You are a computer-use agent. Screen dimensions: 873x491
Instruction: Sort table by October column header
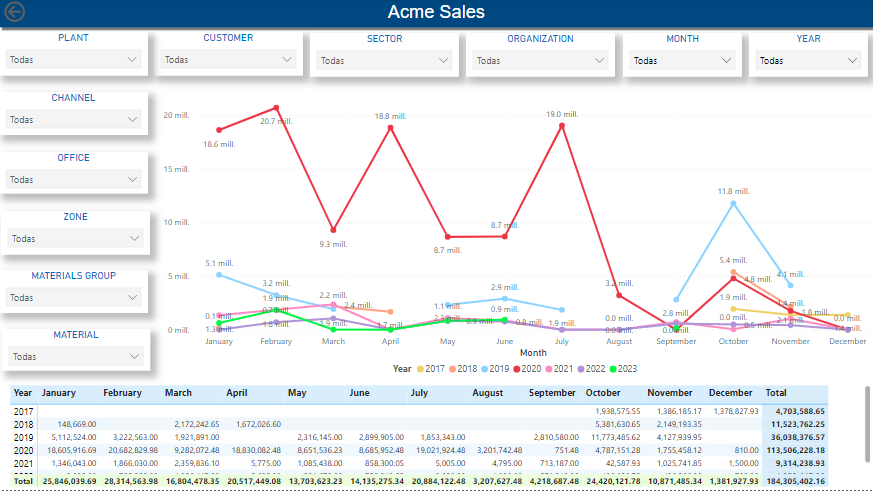click(603, 393)
